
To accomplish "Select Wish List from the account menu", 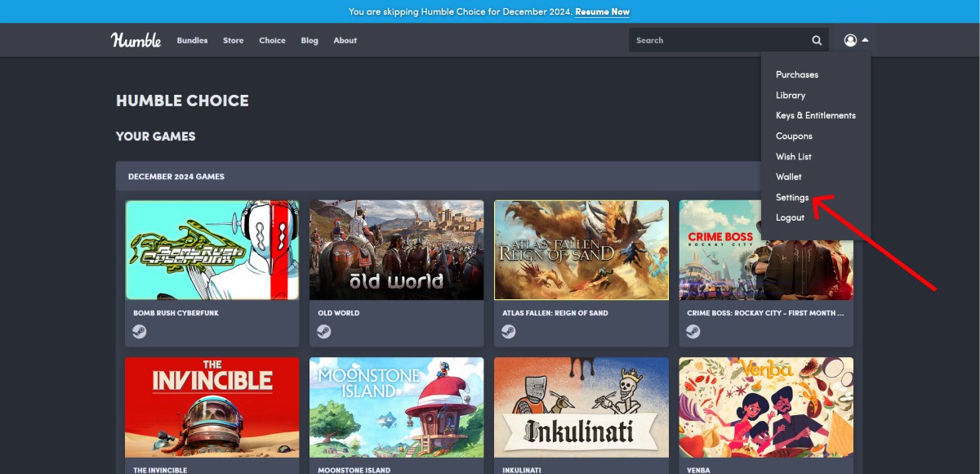I will click(794, 156).
